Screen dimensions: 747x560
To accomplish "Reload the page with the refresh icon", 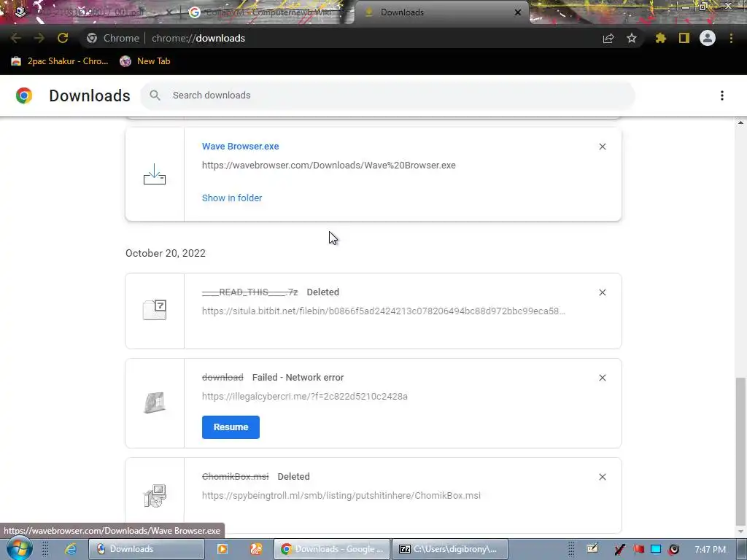I will [63, 38].
